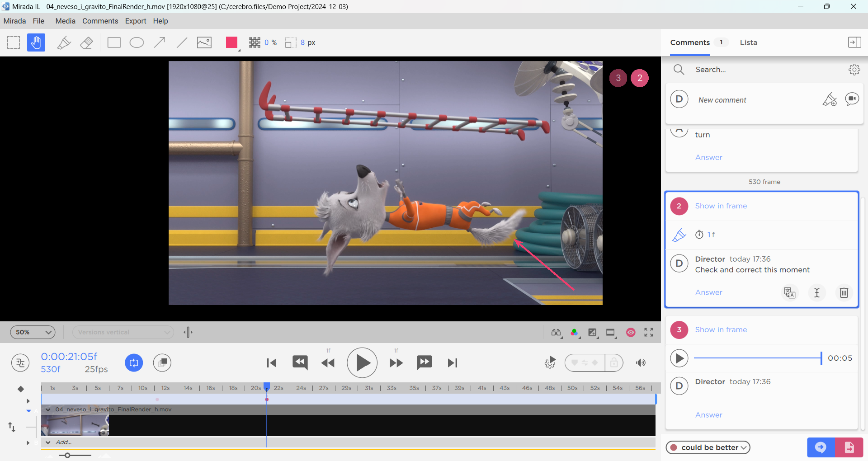Click the Search comments field
The width and height of the screenshot is (868, 461).
(764, 70)
